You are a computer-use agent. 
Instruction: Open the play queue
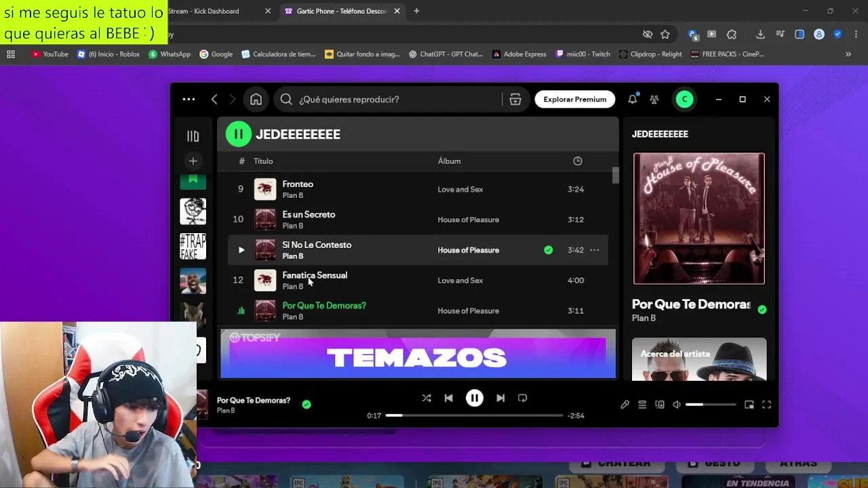tap(642, 405)
